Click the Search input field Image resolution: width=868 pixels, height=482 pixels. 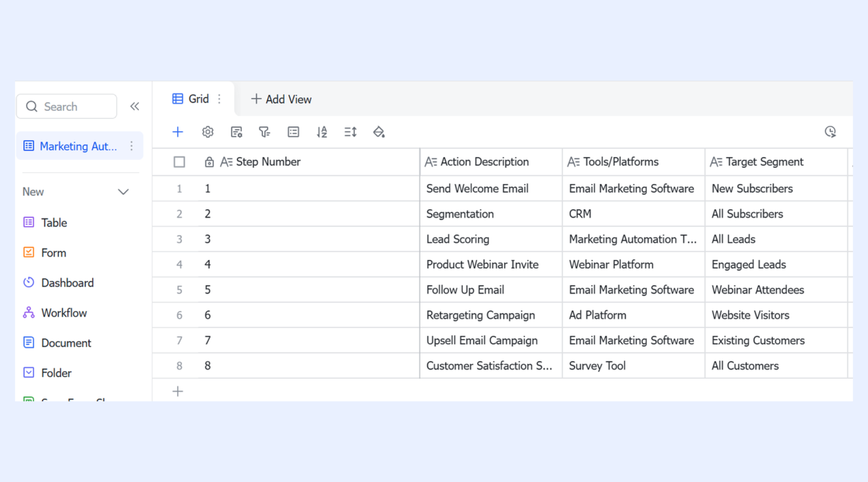(67, 106)
